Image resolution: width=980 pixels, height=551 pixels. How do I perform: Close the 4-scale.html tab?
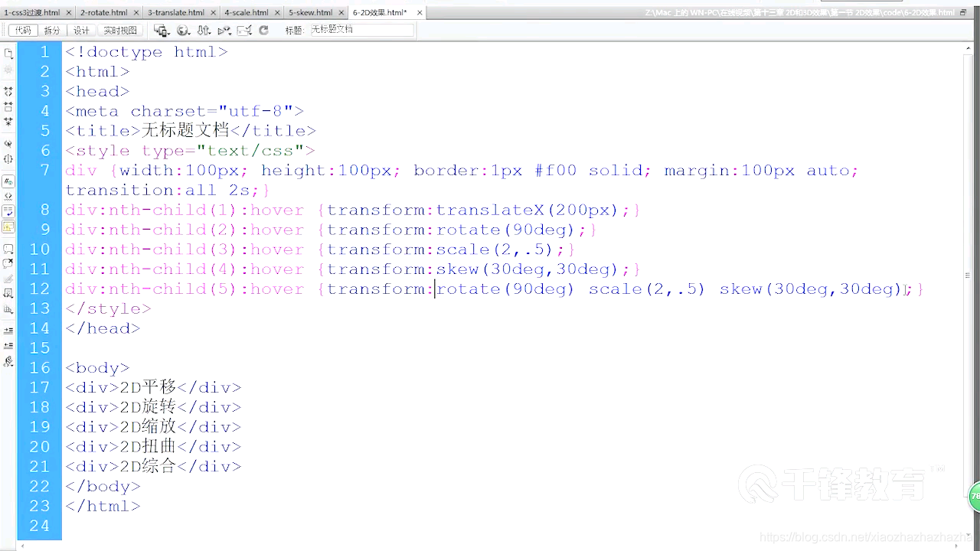[x=277, y=13]
